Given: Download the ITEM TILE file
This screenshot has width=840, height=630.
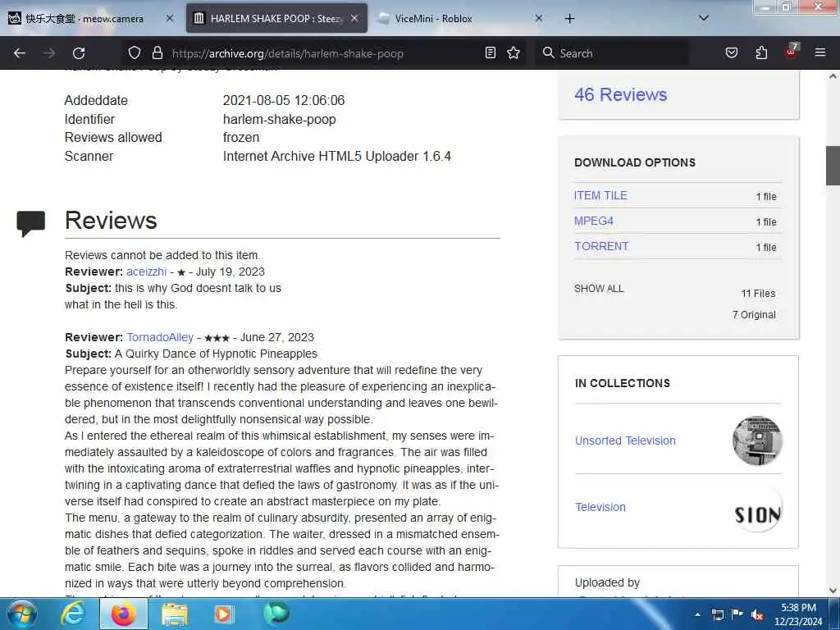Looking at the screenshot, I should (600, 195).
